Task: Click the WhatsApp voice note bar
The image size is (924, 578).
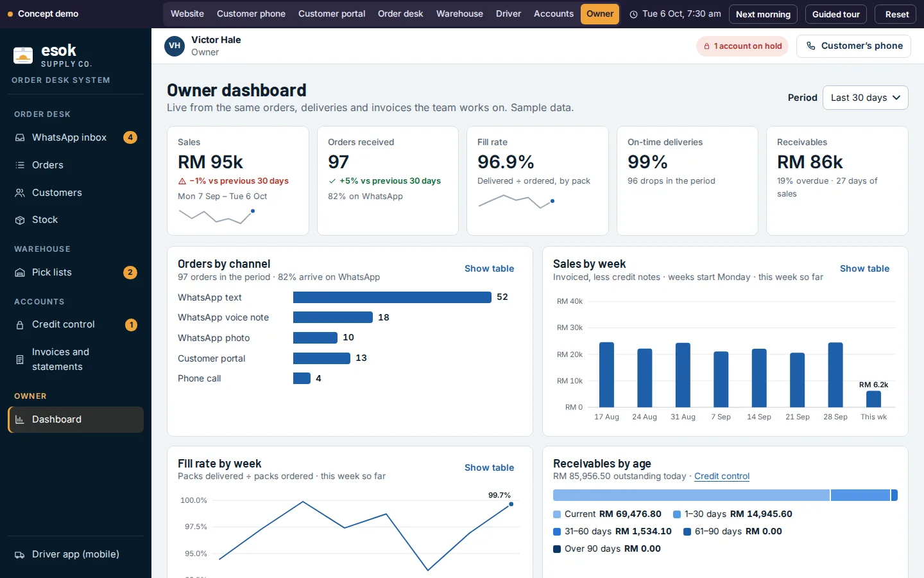Action: 333,317
